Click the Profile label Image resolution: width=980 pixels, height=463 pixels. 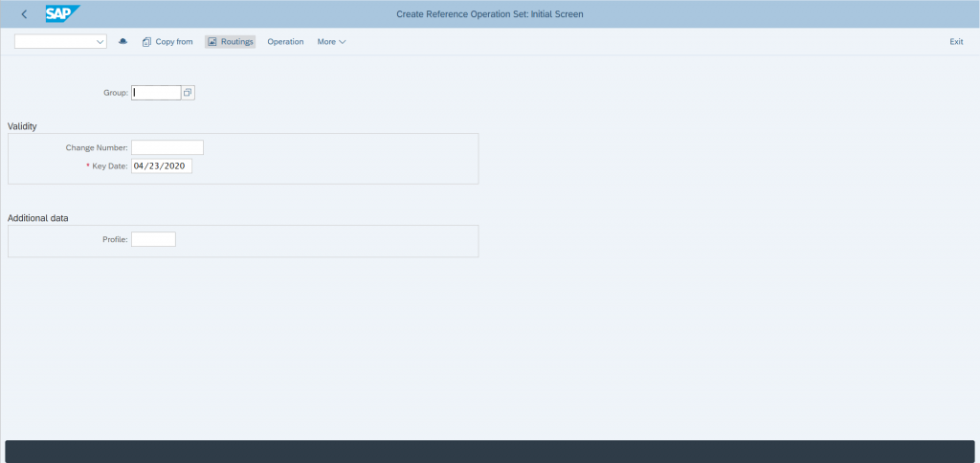pos(116,239)
